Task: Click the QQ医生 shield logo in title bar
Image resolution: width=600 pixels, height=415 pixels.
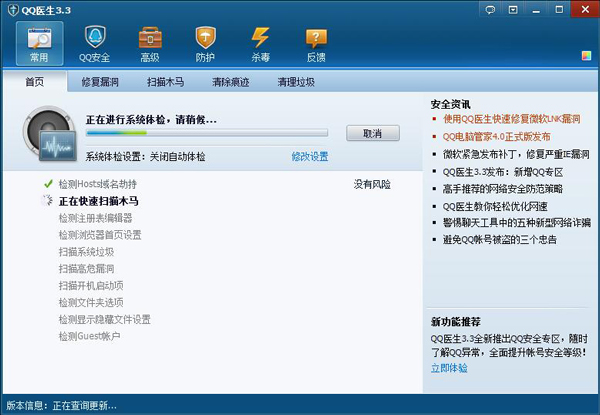Action: coord(13,10)
